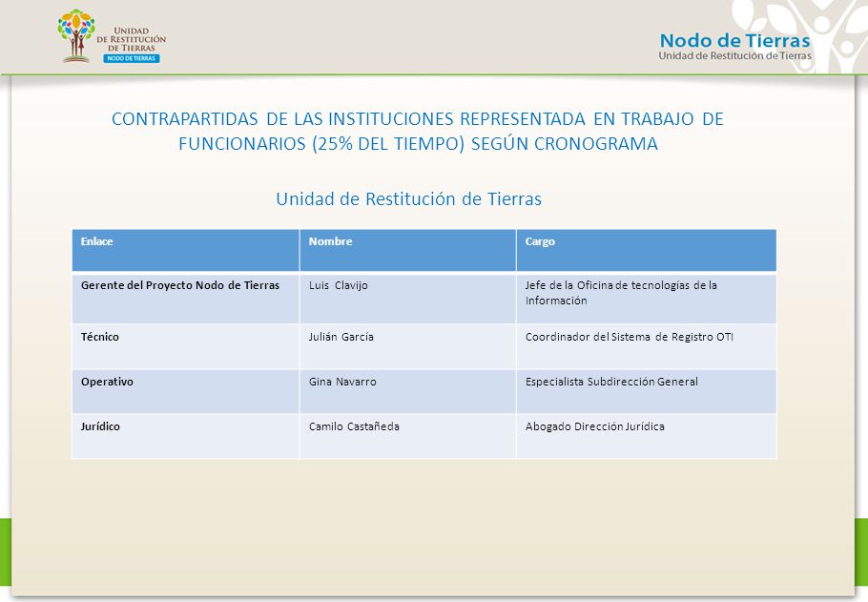Click the 'Unidad de Restitución de Tierras' subtitle under Nodo de Tierras

[x=734, y=56]
